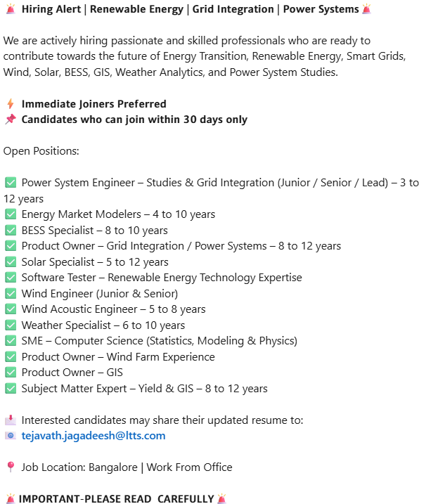The width and height of the screenshot is (426, 504).
Task: Click the check mark beside Energy Market Modelers
Action: click(x=11, y=214)
